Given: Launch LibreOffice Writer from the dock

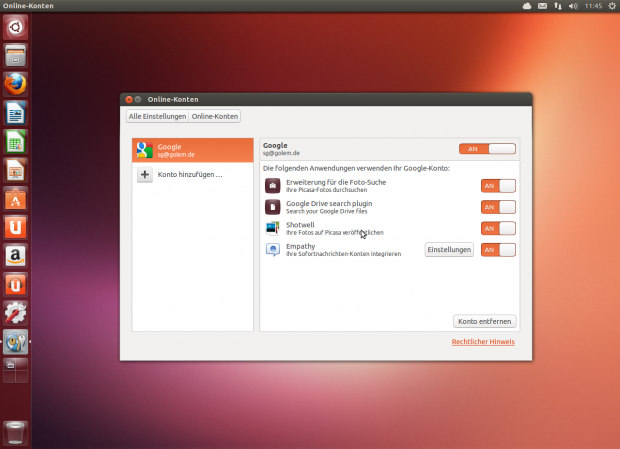Looking at the screenshot, I should point(15,112).
